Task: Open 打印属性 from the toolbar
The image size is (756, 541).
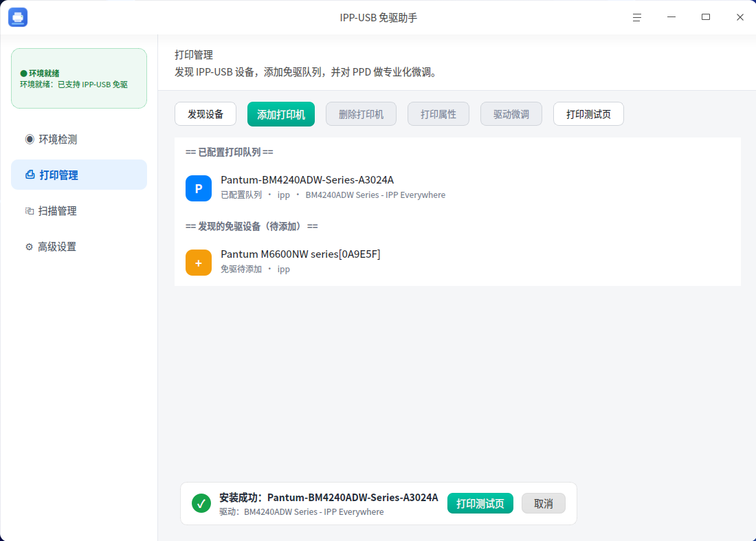Action: point(438,114)
